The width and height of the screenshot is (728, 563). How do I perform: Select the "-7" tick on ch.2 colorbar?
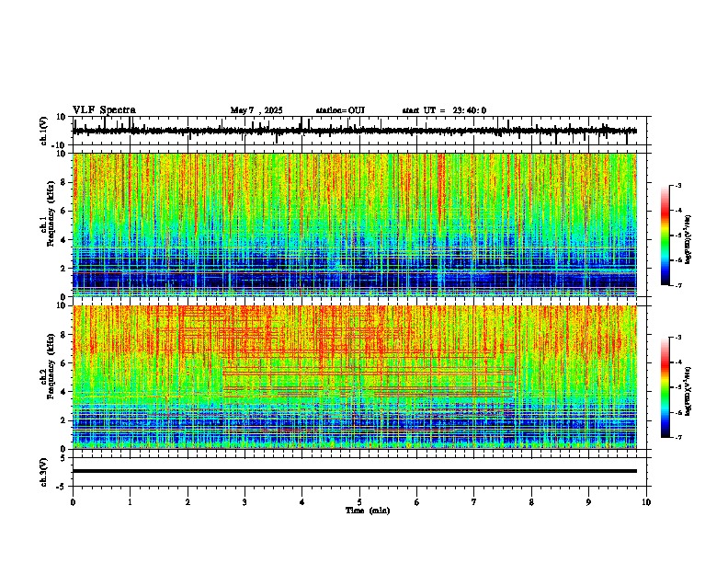point(677,437)
